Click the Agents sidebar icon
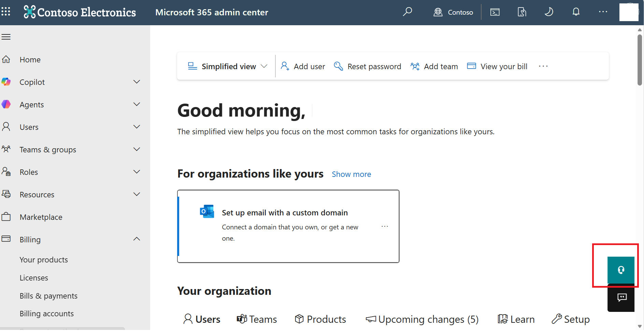Screen dimensions: 644x333 coord(6,104)
